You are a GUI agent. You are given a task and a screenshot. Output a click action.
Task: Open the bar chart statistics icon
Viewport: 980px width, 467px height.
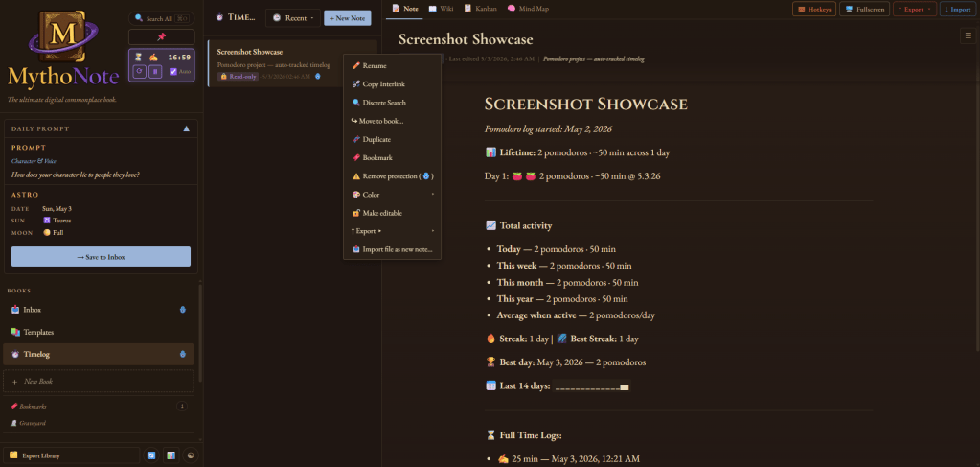pos(171,455)
